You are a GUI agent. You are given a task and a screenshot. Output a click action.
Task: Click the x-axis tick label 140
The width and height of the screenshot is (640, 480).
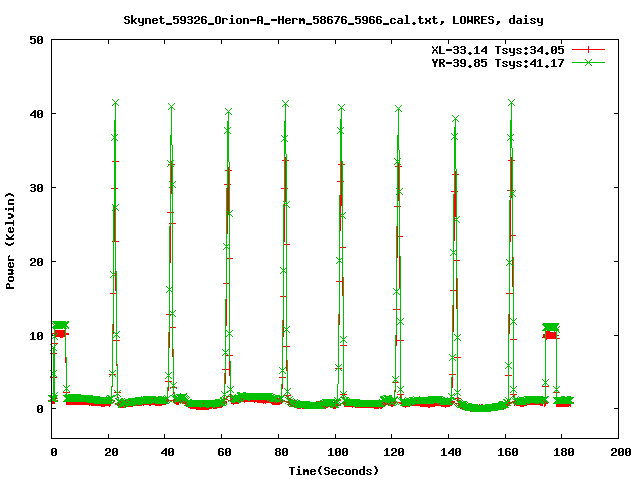(x=451, y=452)
